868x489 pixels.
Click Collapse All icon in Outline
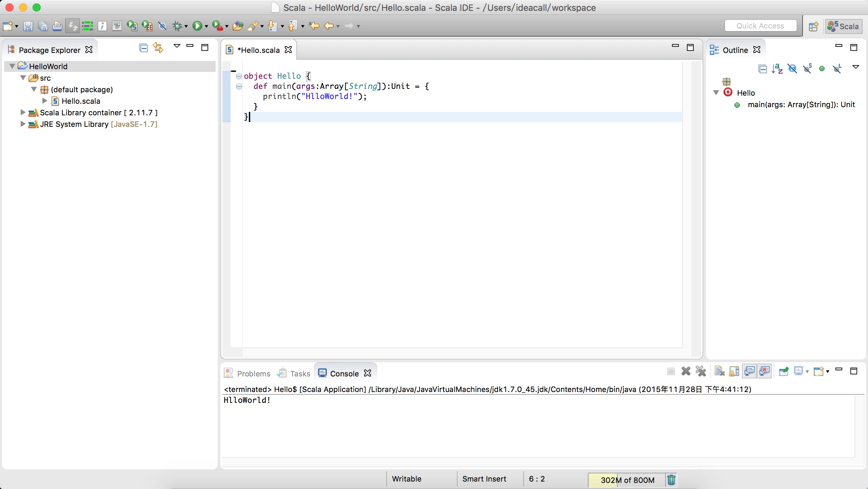coord(762,69)
